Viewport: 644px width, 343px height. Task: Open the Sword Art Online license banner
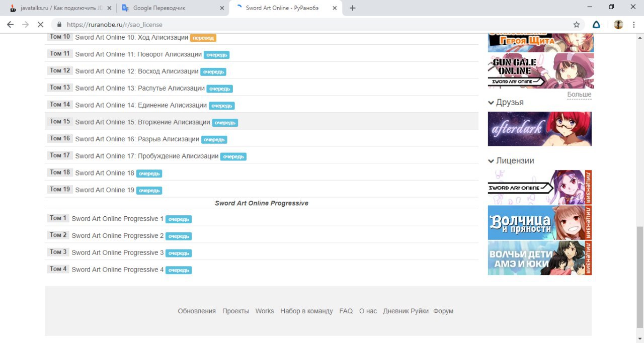[540, 187]
